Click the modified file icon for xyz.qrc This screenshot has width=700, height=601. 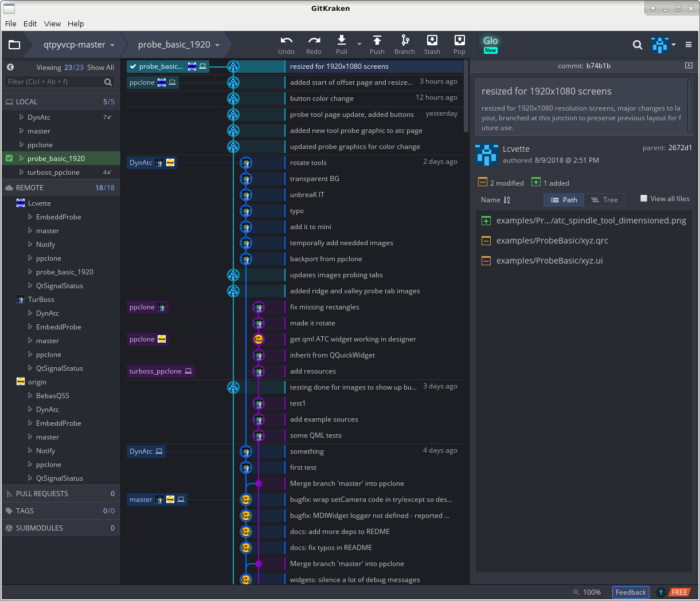coord(486,241)
